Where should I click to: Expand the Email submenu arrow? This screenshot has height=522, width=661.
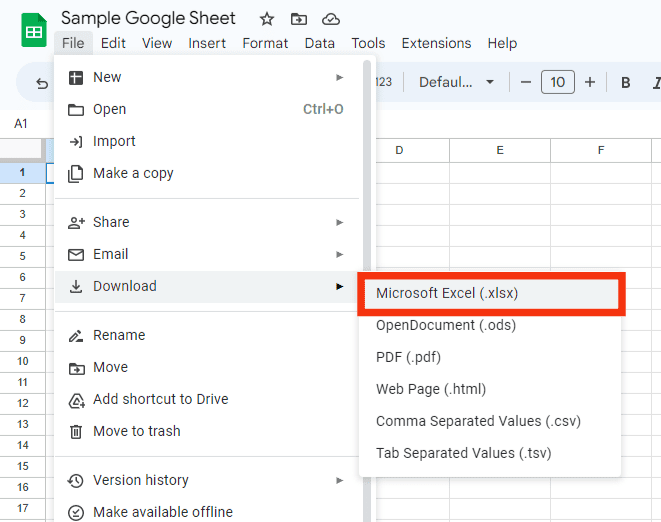339,254
